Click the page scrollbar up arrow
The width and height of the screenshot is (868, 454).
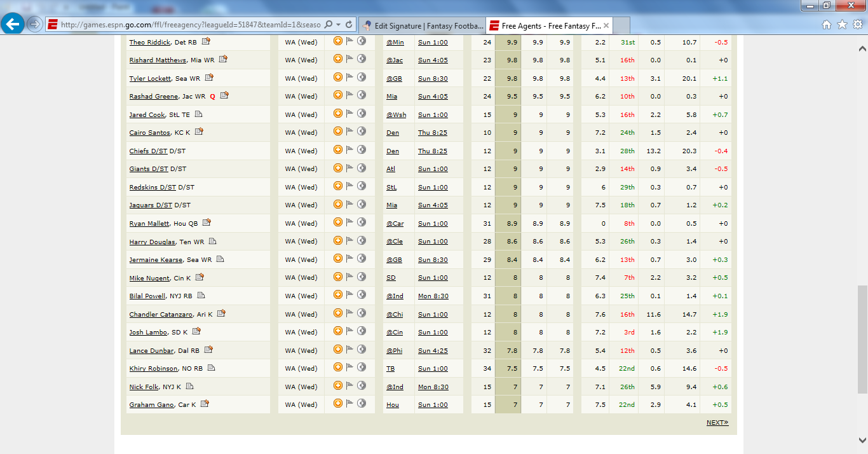pyautogui.click(x=862, y=48)
